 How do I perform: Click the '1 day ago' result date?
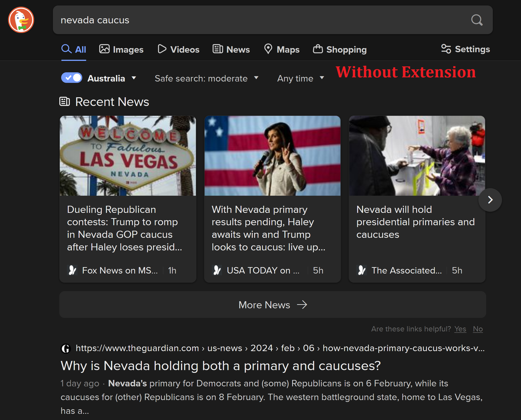click(80, 383)
